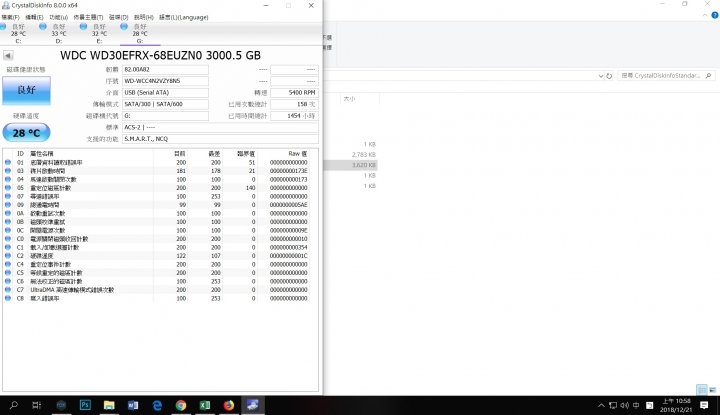The height and width of the screenshot is (415, 720).
Task: Click the 大小 column header in Explorer
Action: pyautogui.click(x=349, y=99)
